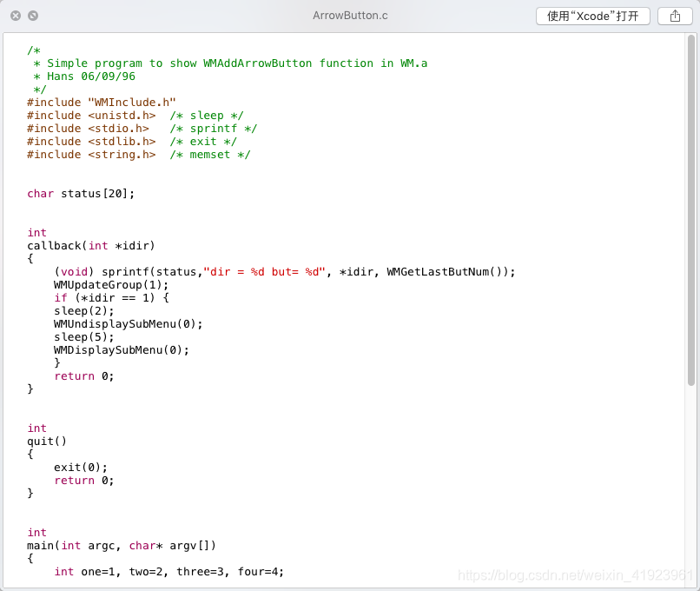Image resolution: width=700 pixels, height=591 pixels.
Task: Click 'return 0;' inside quit function
Action: [x=84, y=481]
